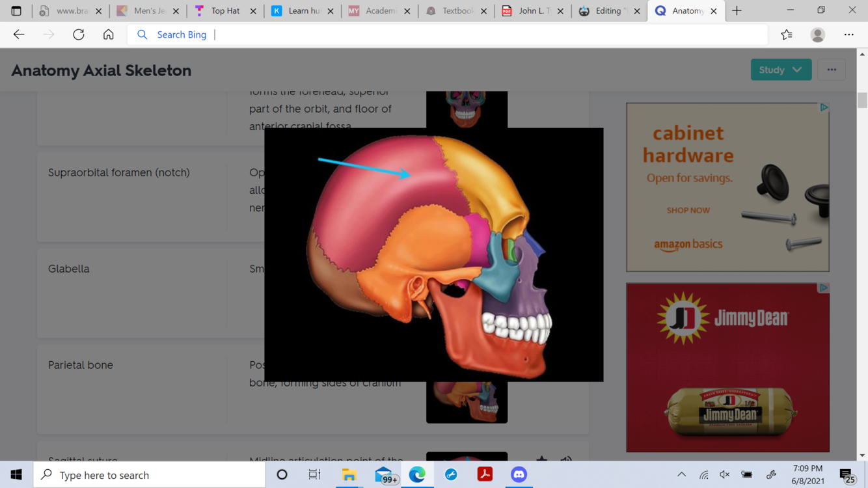Image resolution: width=868 pixels, height=488 pixels.
Task: Open Task View on the taskbar
Action: tap(314, 475)
